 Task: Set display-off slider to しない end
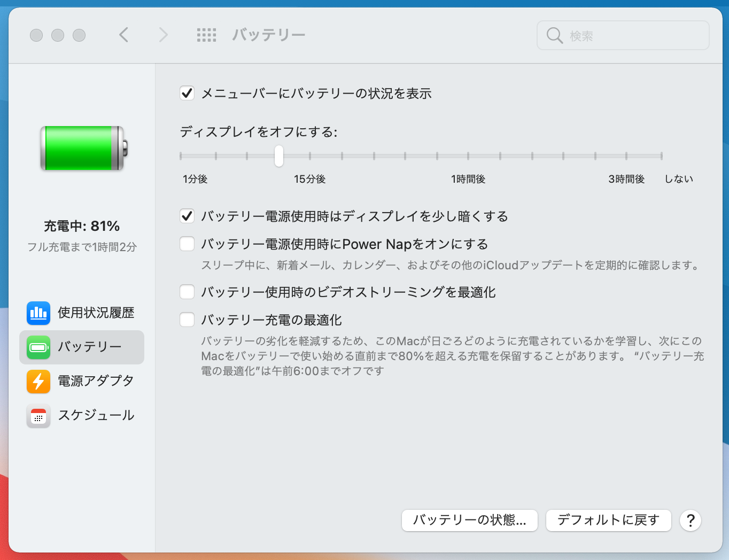pyautogui.click(x=661, y=156)
